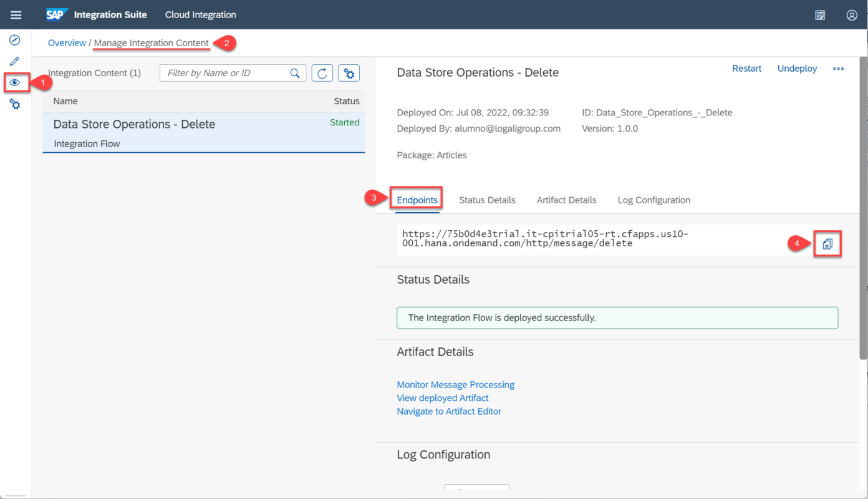Switch to the Status Details tab

pyautogui.click(x=487, y=200)
